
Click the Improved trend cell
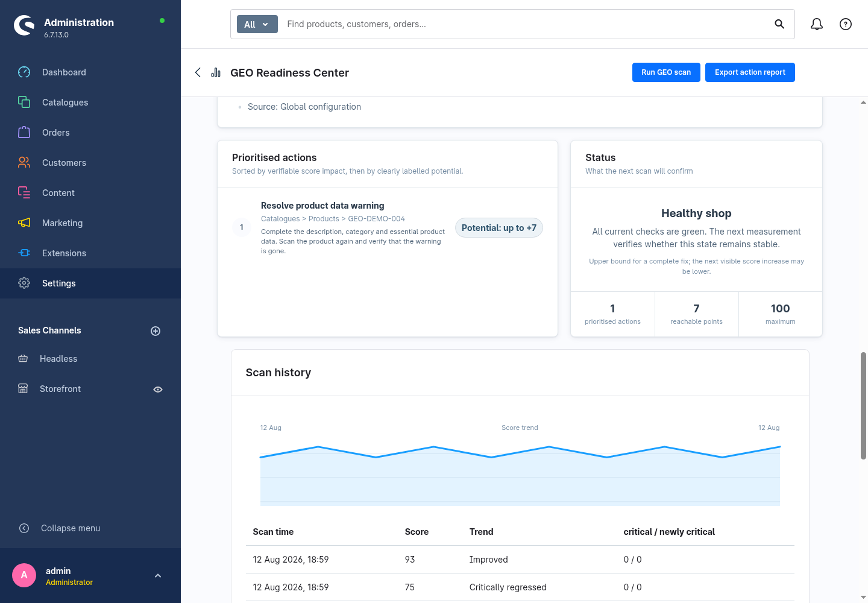489,560
